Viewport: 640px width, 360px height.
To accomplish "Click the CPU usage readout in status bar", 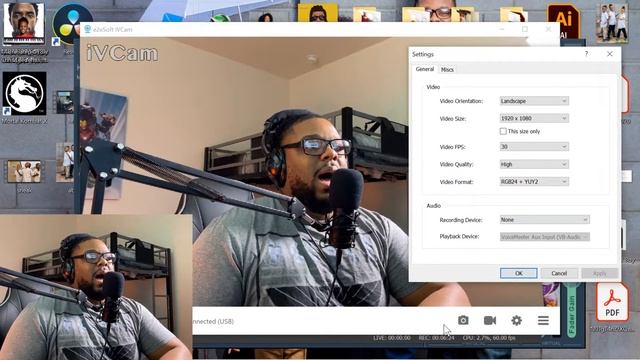I will [489, 338].
